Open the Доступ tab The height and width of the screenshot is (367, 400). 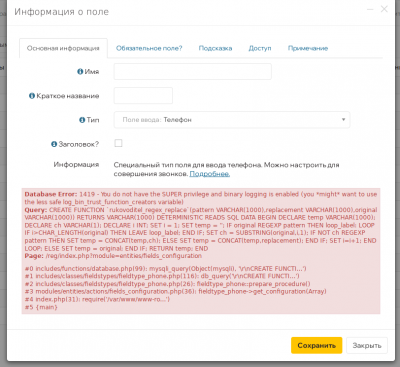tap(260, 48)
